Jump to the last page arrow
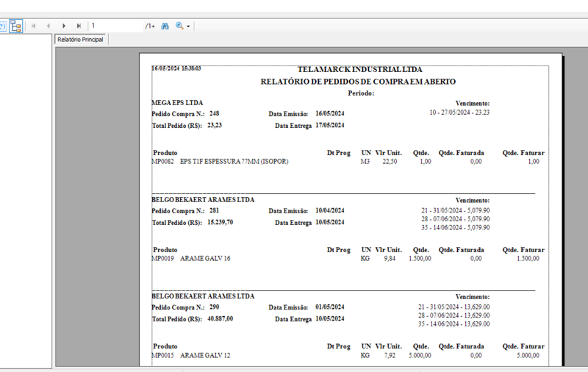Screen dimensions: 588x372 point(79,26)
